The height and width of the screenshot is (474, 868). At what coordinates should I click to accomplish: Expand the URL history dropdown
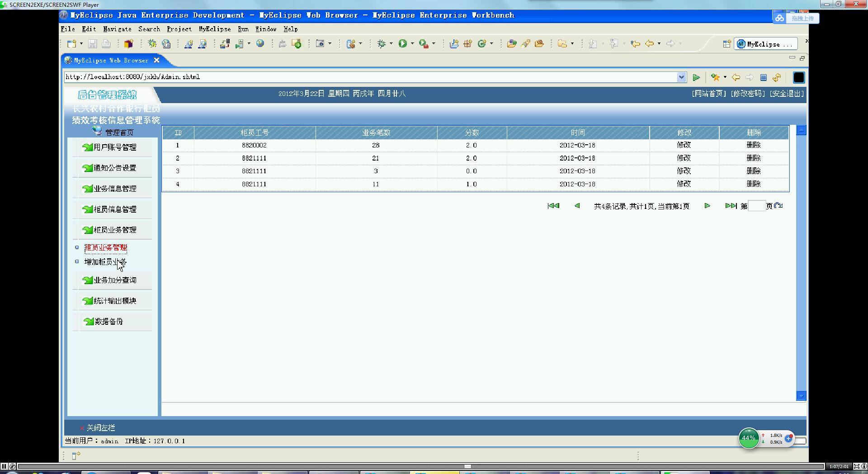[682, 77]
